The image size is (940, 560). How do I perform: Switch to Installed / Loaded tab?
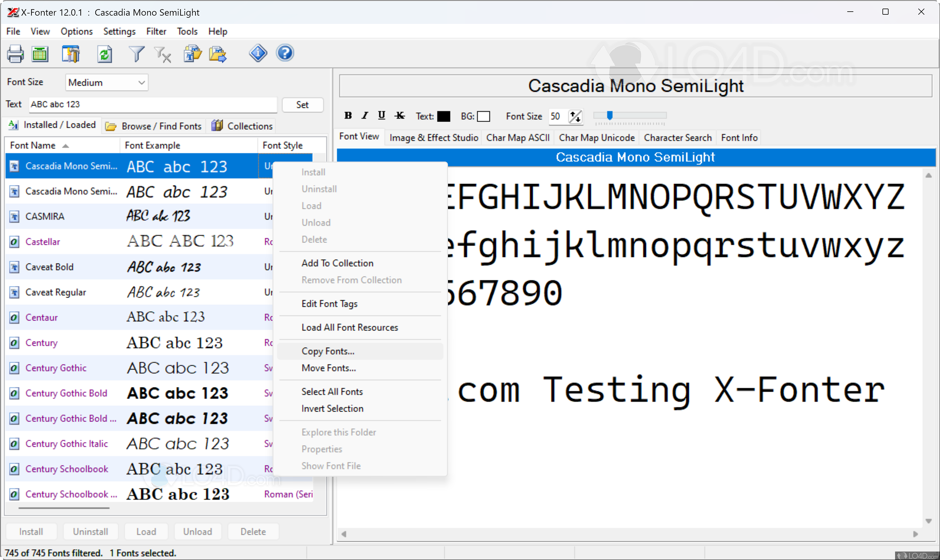[x=52, y=125]
